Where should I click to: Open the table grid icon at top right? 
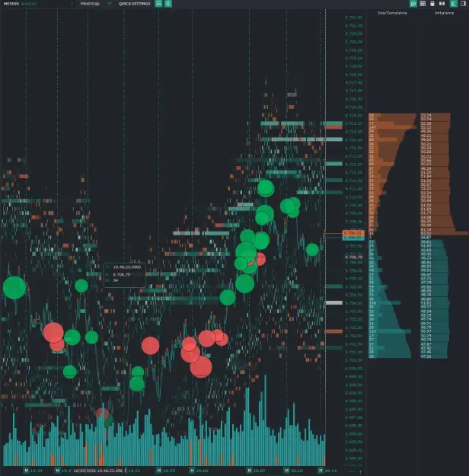(x=423, y=4)
